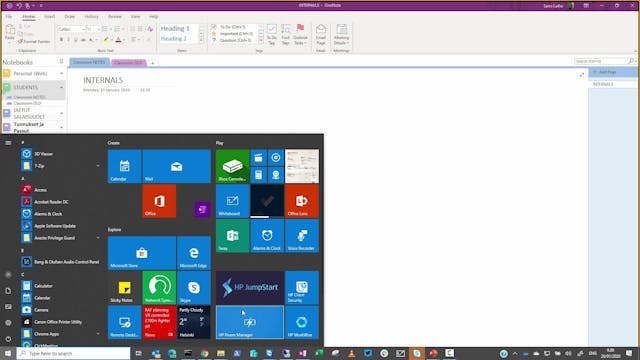Open the Sticky Notes tile
The image size is (640, 360).
tap(124, 287)
